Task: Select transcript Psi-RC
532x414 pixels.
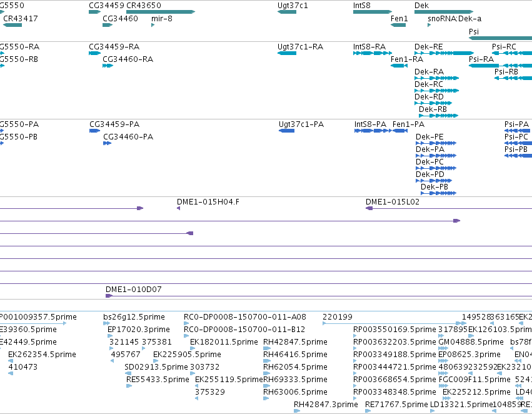Action: coord(511,53)
